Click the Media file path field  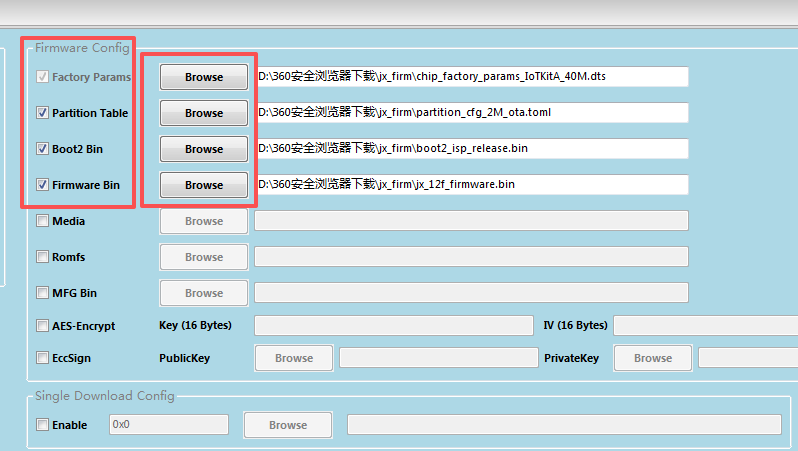[471, 221]
